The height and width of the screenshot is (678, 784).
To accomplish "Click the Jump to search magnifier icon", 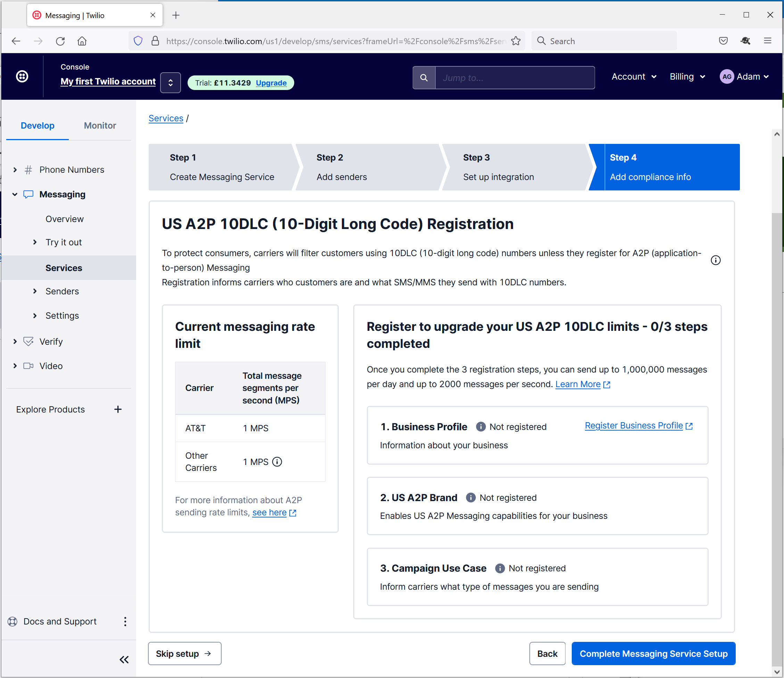I will [424, 78].
